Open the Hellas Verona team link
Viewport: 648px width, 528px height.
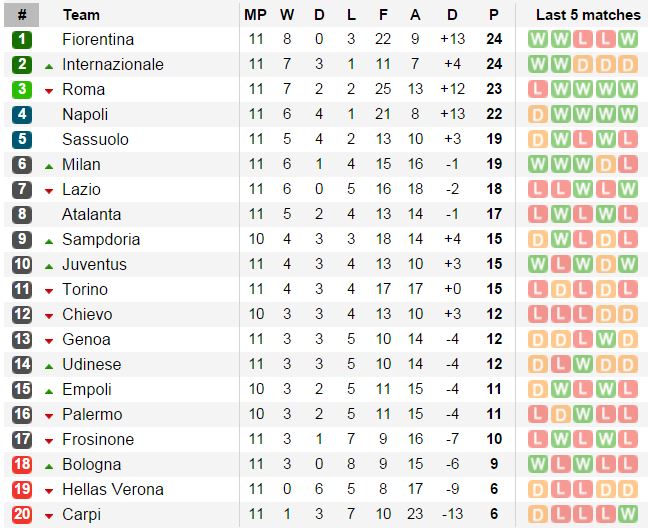(x=113, y=490)
